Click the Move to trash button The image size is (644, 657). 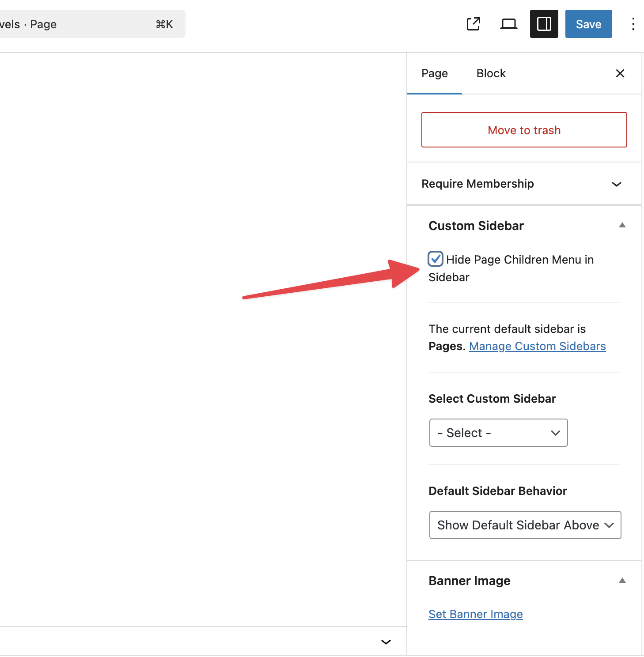pyautogui.click(x=524, y=130)
